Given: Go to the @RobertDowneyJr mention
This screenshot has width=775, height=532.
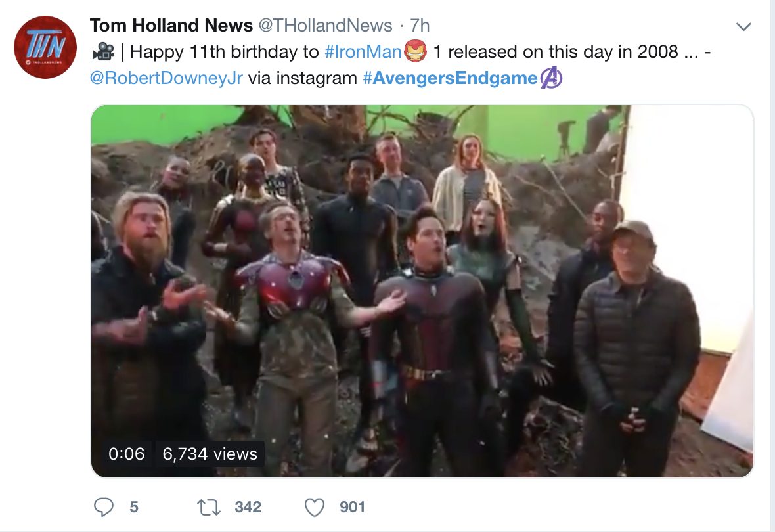Looking at the screenshot, I should tap(167, 79).
